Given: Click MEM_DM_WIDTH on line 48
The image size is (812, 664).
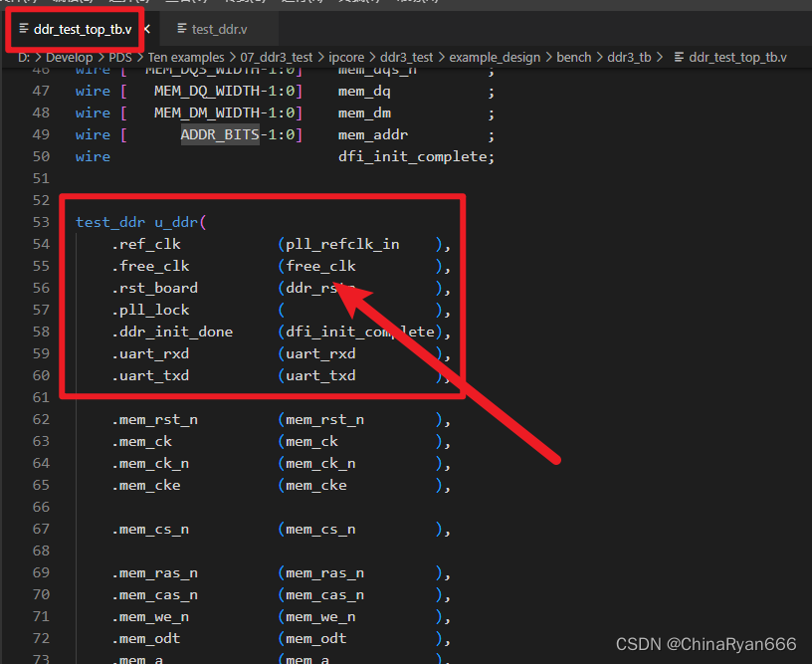Looking at the screenshot, I should tap(207, 112).
